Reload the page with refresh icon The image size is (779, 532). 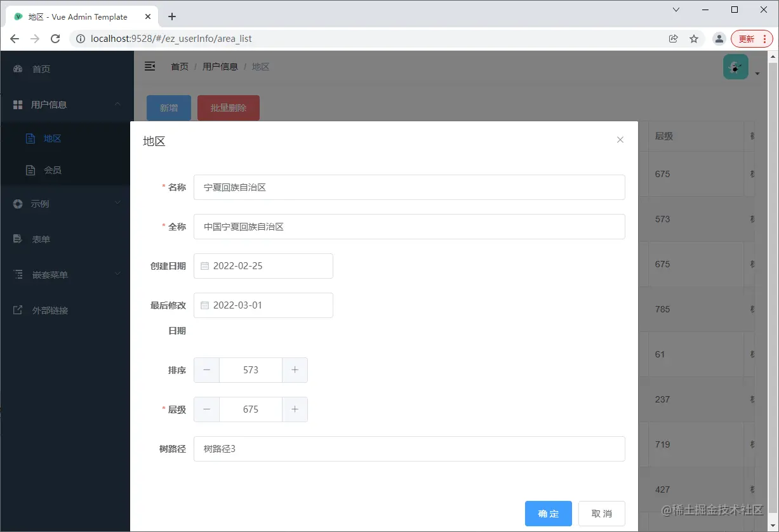[55, 39]
